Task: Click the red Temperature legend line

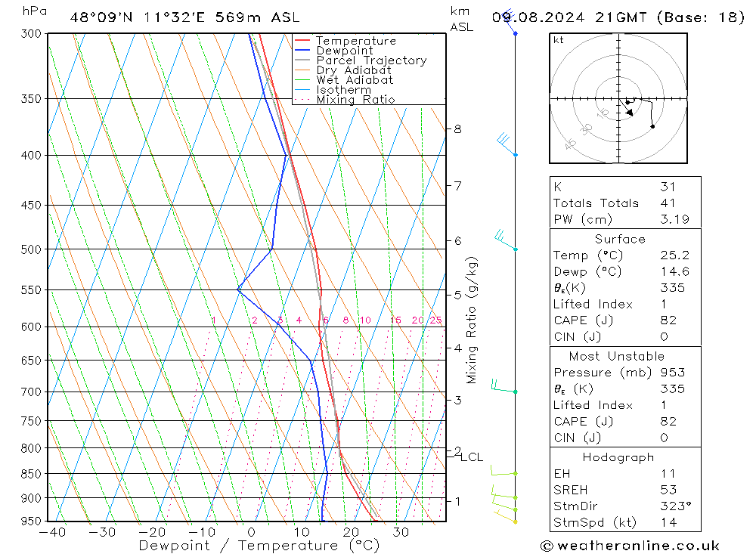Action: (303, 41)
